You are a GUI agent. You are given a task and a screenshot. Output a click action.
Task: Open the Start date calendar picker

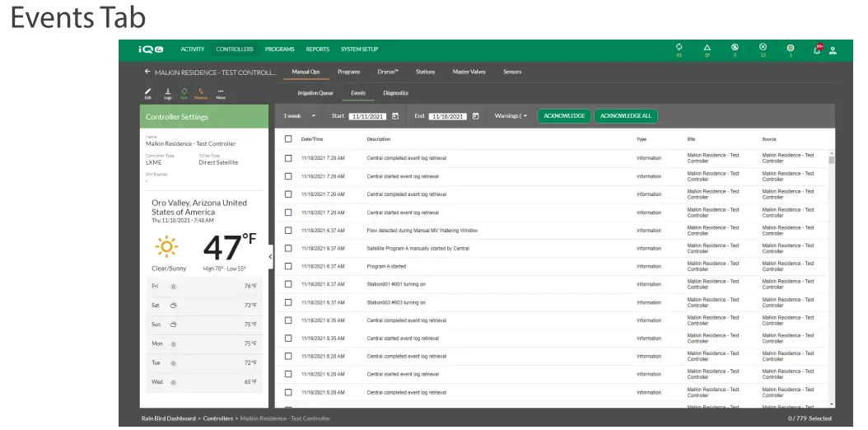coord(395,116)
